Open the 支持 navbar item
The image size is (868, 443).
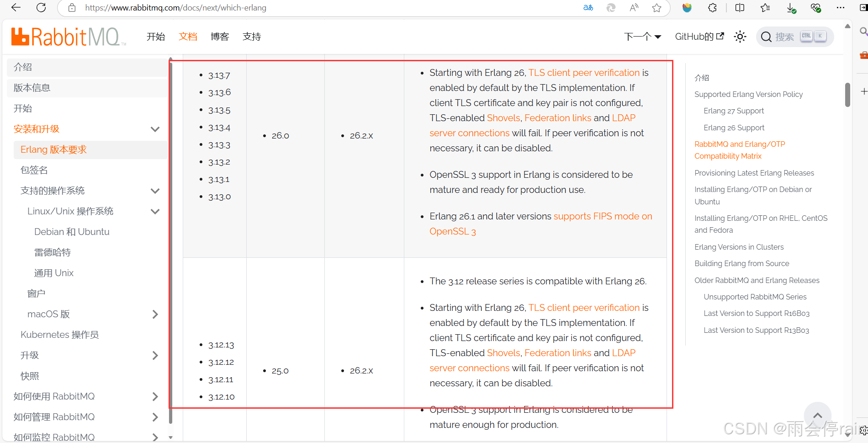click(252, 37)
